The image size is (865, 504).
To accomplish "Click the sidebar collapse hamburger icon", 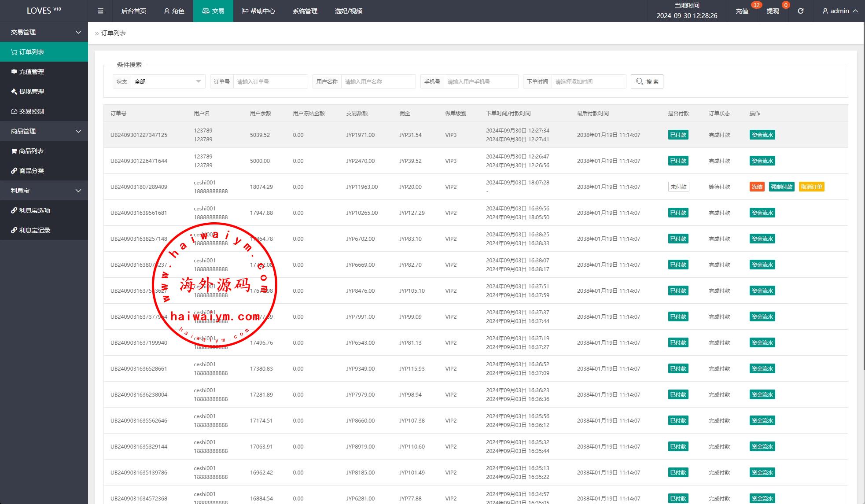I will click(x=100, y=11).
